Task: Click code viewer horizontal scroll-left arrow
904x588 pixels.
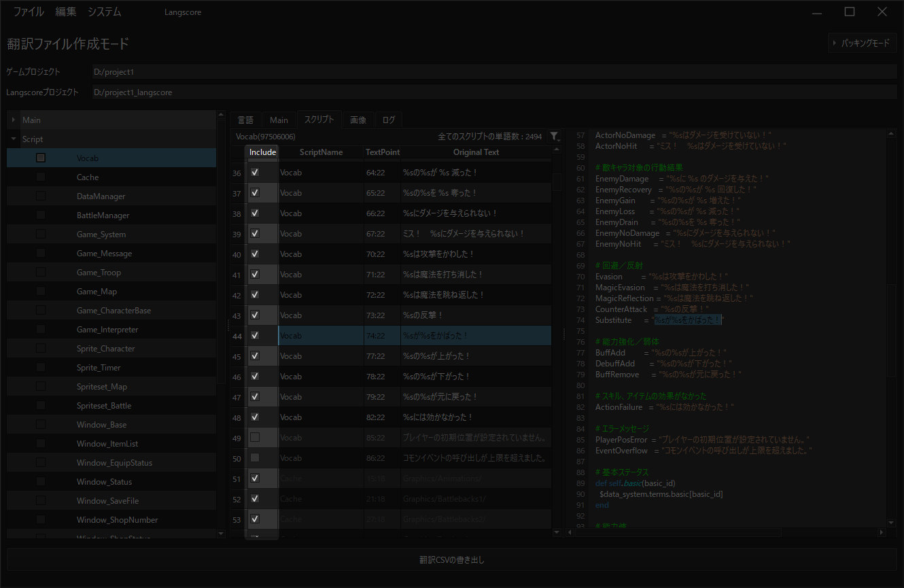Action: pyautogui.click(x=570, y=532)
